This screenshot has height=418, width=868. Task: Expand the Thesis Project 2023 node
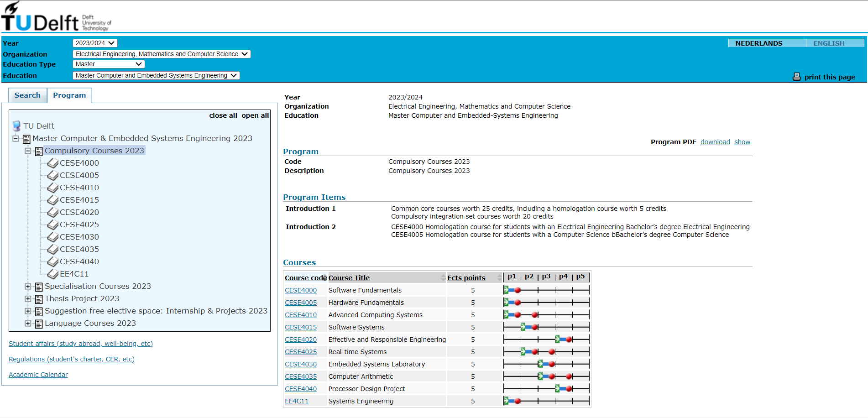click(28, 298)
